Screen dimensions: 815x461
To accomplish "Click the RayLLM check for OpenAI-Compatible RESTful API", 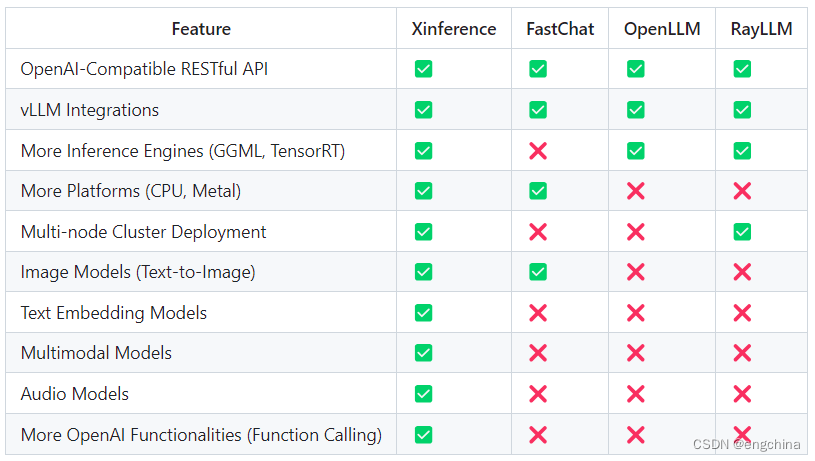I will click(x=742, y=69).
